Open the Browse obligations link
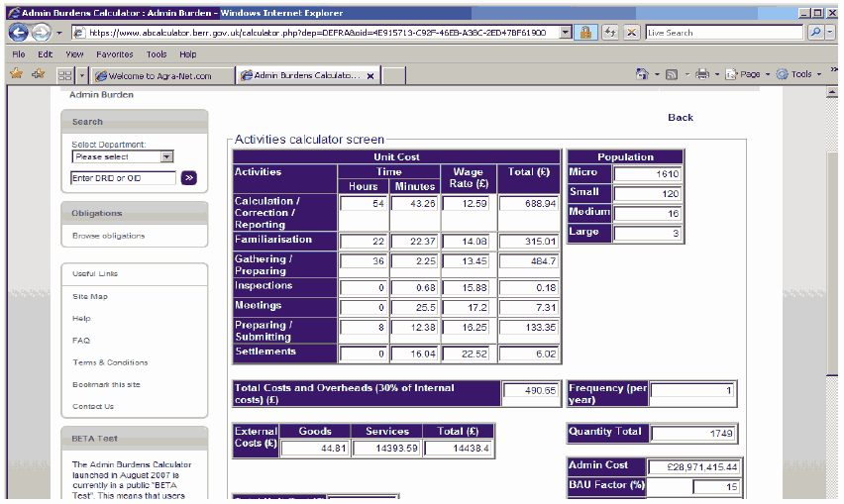This screenshot has height=504, width=844. [109, 236]
